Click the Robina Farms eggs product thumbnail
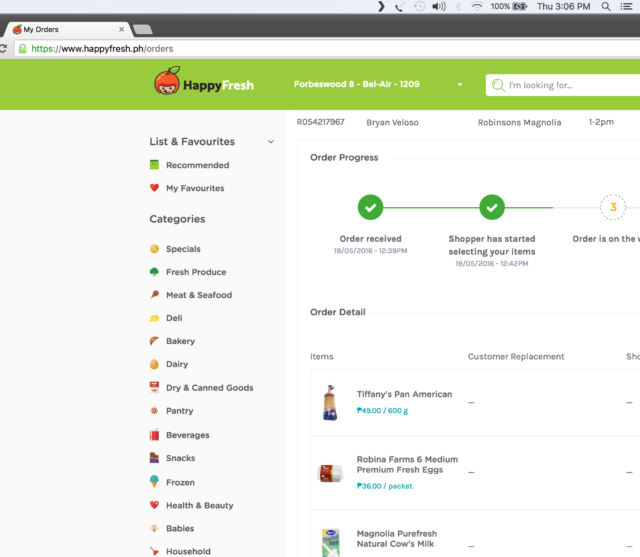Screen dimensions: 640x557 click(330, 473)
